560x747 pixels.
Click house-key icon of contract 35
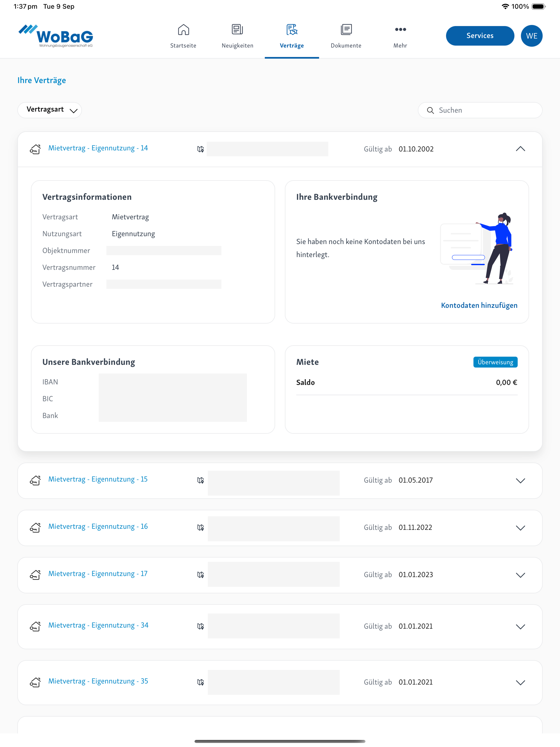pos(36,682)
